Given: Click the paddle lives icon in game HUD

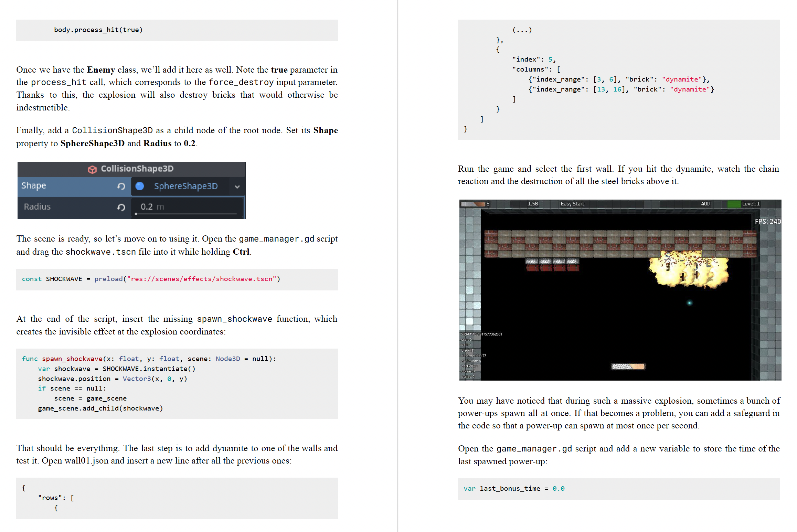Looking at the screenshot, I should [x=472, y=204].
